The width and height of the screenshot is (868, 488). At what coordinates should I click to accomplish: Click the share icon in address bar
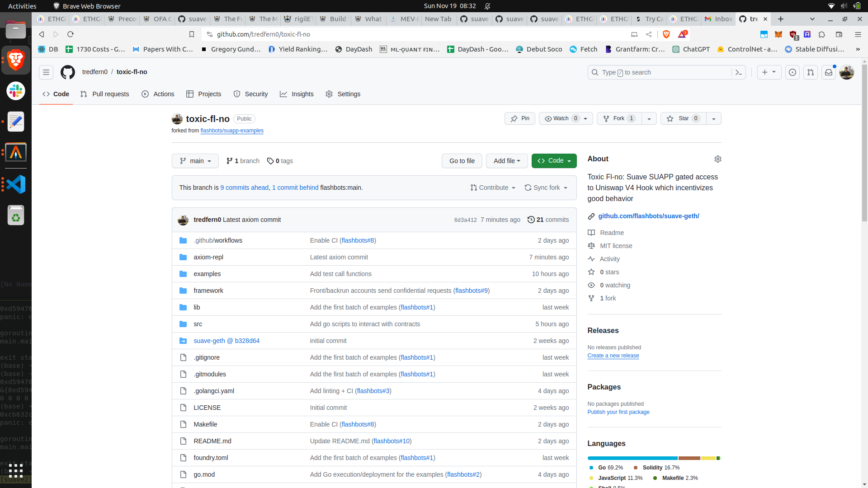click(x=649, y=34)
